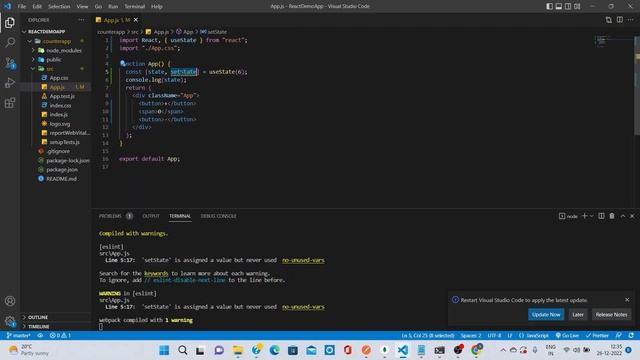640x360 pixels.
Task: Expand the node_modules folder
Action: coord(64,50)
